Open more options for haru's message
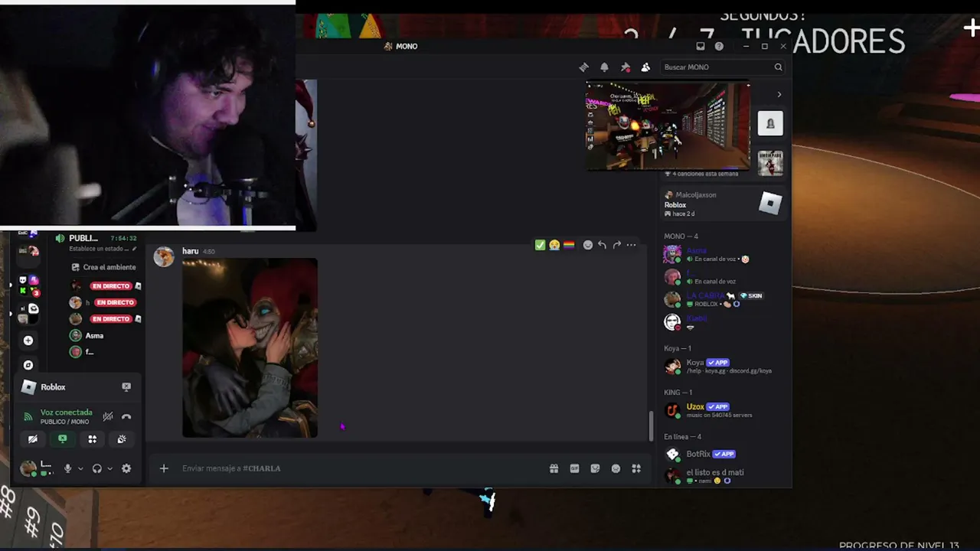The height and width of the screenshot is (551, 980). tap(631, 245)
